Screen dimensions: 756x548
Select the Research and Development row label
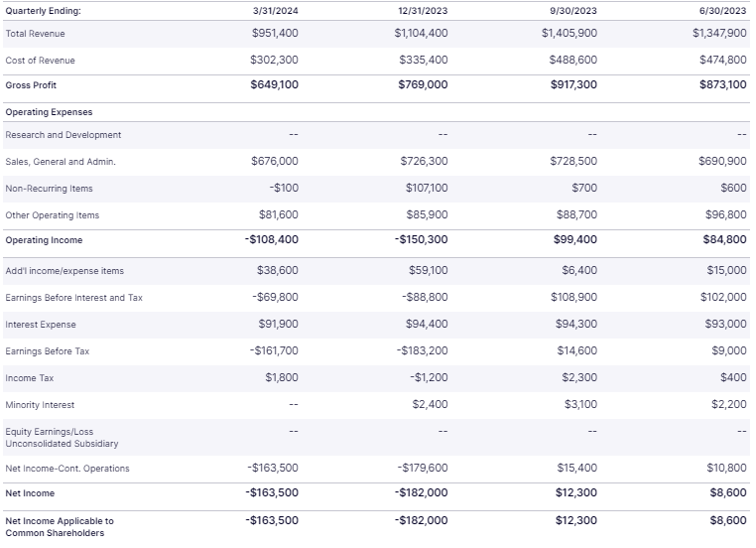point(63,135)
